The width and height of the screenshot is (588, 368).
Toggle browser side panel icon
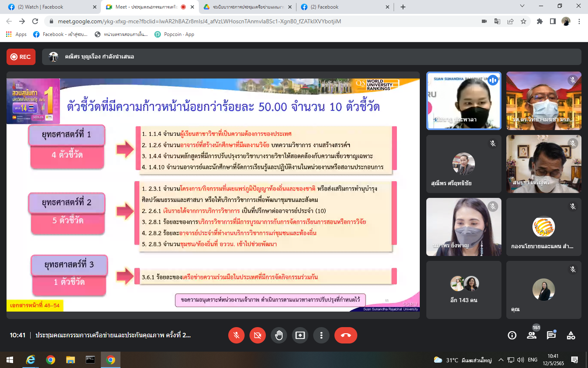pyautogui.click(x=553, y=21)
